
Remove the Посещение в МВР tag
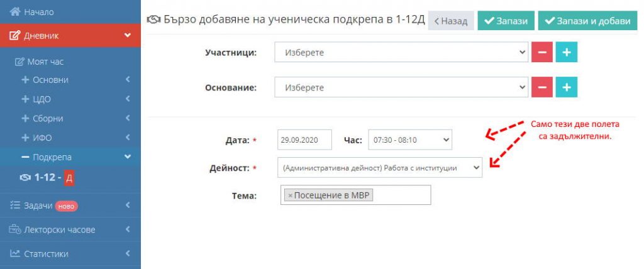(291, 195)
